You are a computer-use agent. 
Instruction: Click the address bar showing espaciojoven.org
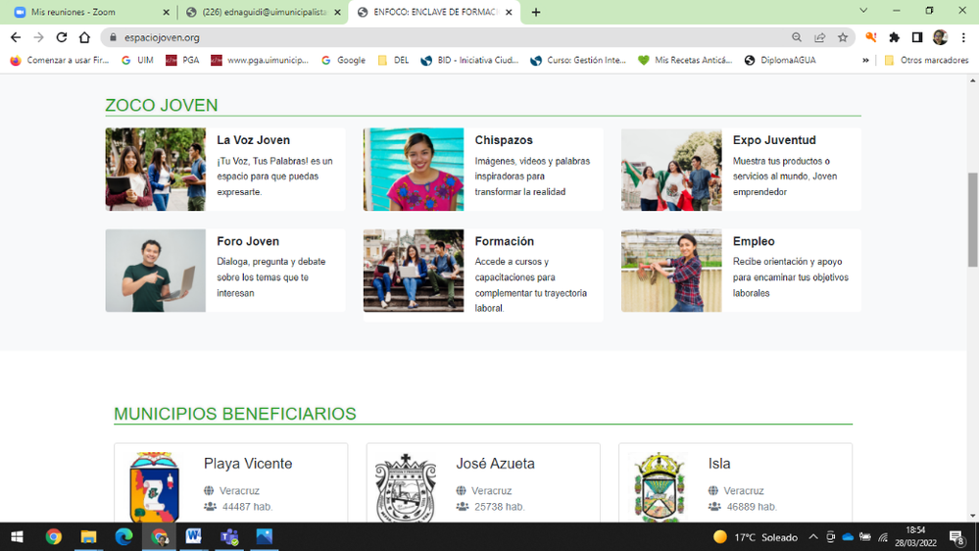point(441,37)
